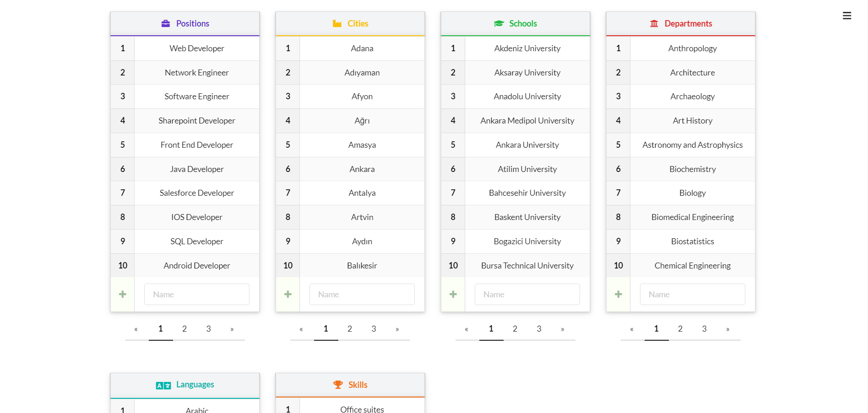The height and width of the screenshot is (413, 868).
Task: Select the Adıyaman city row
Action: tap(350, 72)
